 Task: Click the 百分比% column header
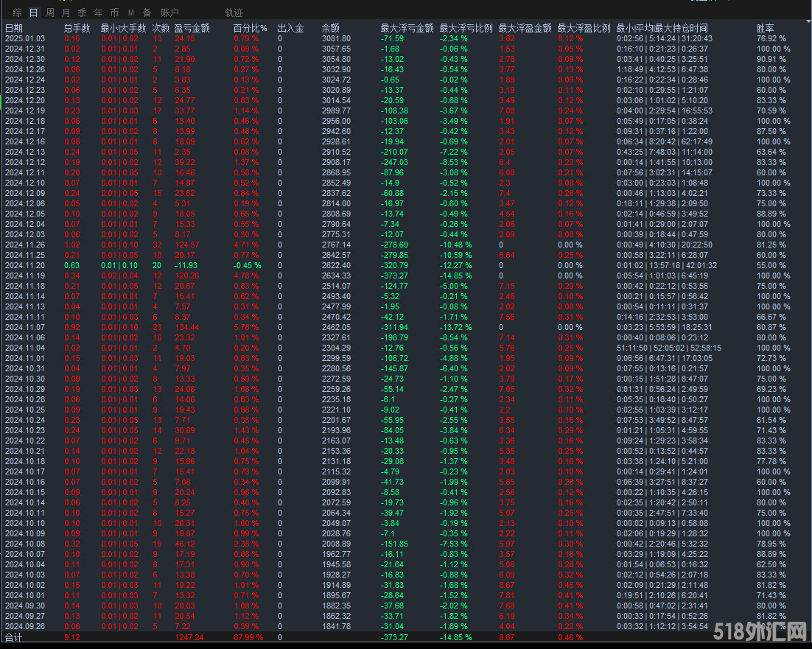tap(250, 28)
